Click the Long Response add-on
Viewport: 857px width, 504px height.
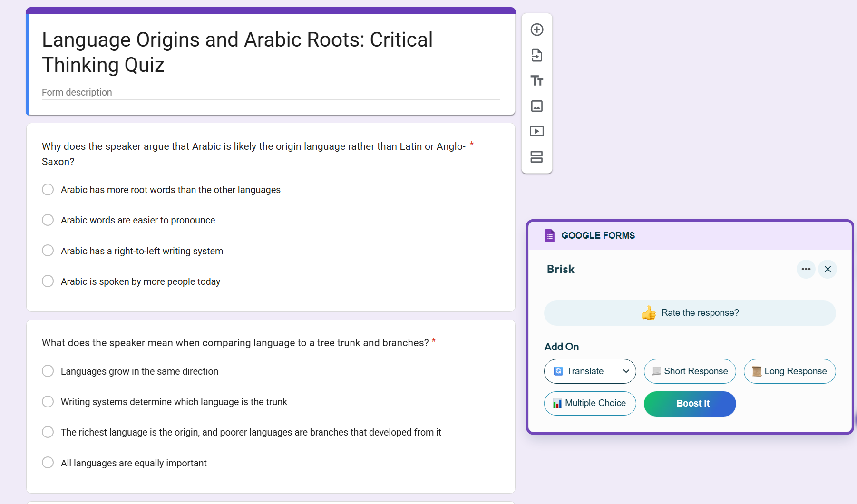click(789, 371)
